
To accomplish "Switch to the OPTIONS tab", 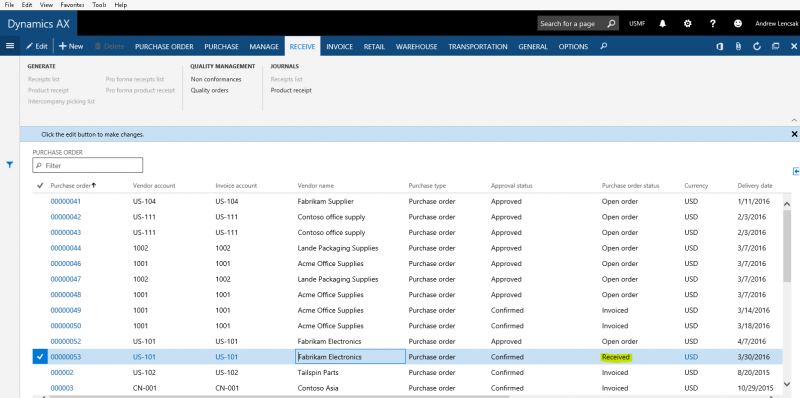I will point(573,46).
